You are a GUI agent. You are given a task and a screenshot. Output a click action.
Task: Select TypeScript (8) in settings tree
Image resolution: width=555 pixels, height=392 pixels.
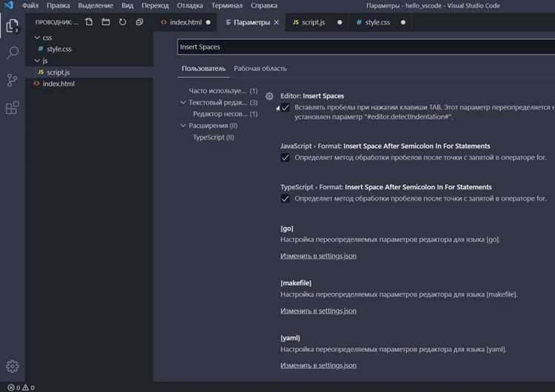213,138
